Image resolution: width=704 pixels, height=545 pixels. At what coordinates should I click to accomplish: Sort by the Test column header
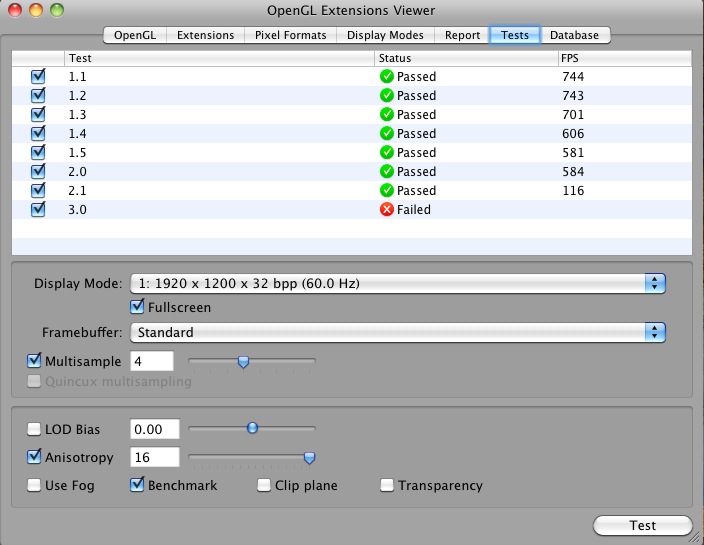coord(220,58)
